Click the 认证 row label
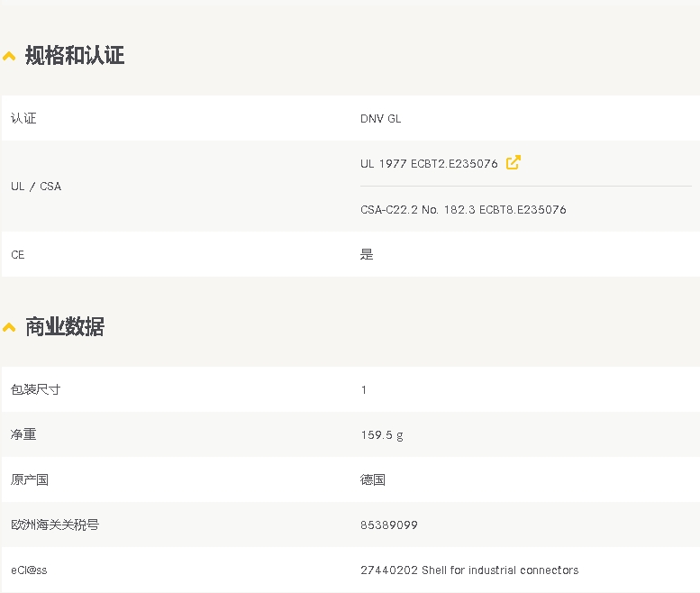Image resolution: width=700 pixels, height=593 pixels. click(23, 118)
